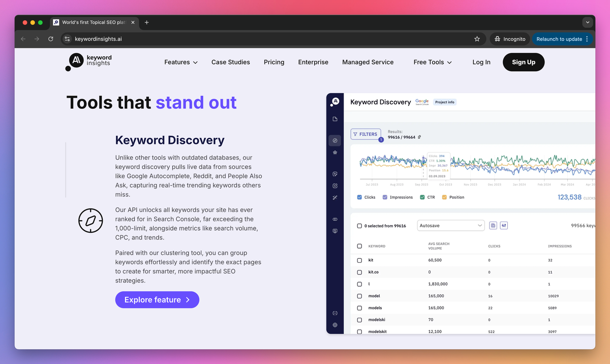Click the '123,538' total clicks figure
610x364 pixels.
(569, 197)
